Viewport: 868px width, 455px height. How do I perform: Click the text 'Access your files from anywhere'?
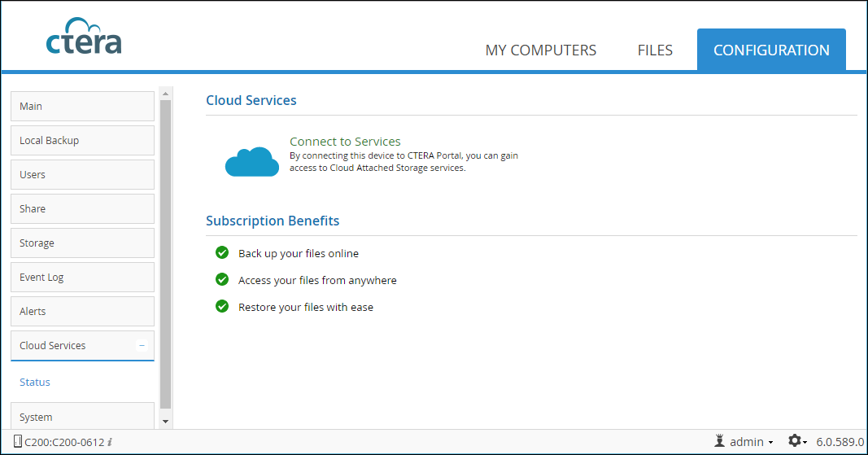pos(317,281)
